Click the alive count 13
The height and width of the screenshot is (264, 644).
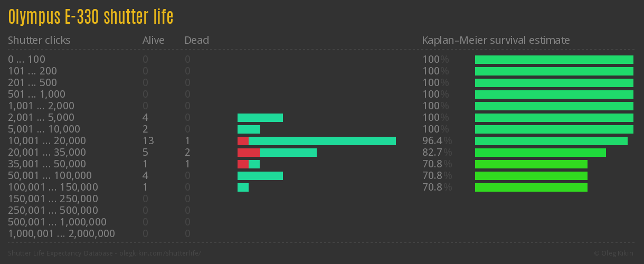tap(148, 141)
